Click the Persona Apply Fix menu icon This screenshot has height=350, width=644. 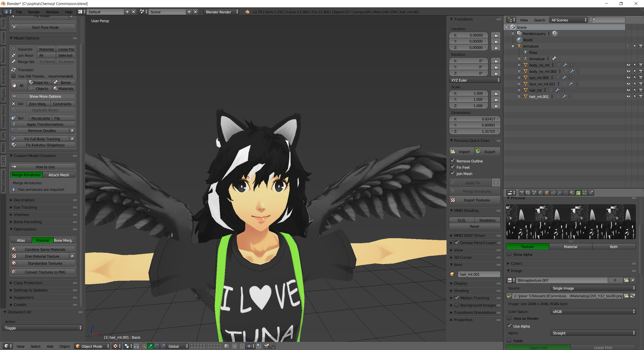click(496, 183)
